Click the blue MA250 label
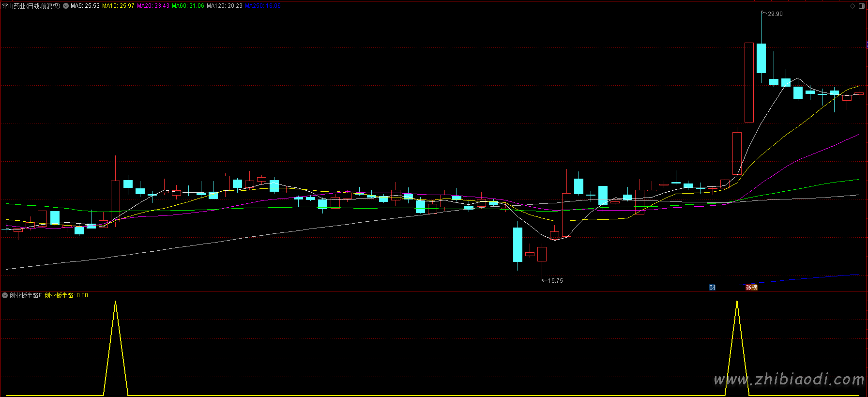Viewport: 868px width, 397px height. point(263,6)
